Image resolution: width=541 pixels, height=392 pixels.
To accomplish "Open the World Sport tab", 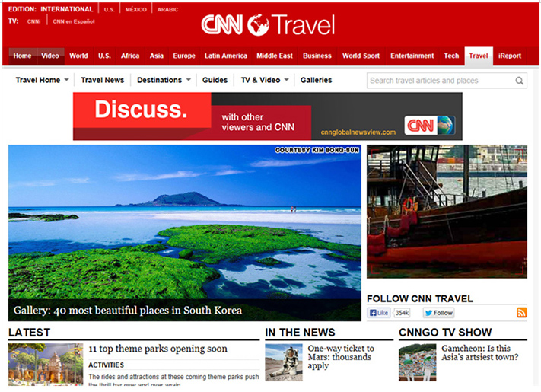I will 361,56.
